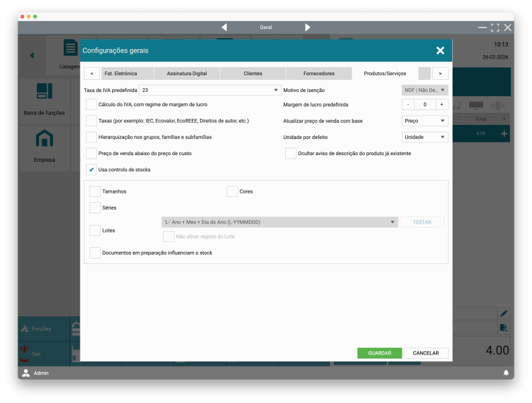
Task: Increase profit margin with the + button
Action: (441, 105)
